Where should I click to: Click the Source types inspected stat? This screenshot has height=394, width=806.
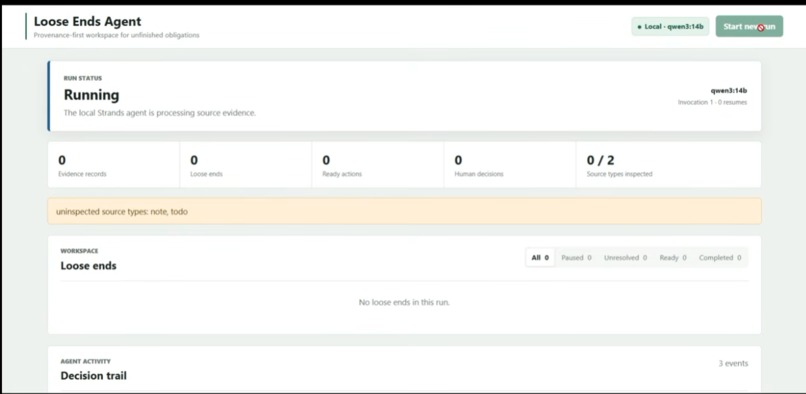(668, 165)
